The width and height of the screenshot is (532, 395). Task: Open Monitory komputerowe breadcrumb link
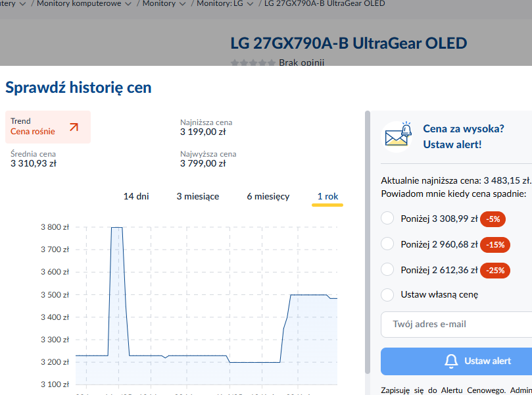click(79, 4)
